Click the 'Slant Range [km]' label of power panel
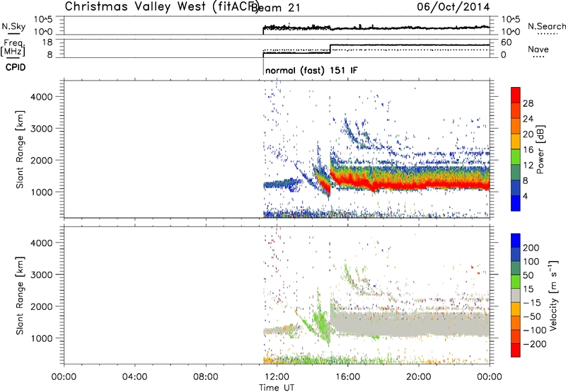 pos(20,149)
